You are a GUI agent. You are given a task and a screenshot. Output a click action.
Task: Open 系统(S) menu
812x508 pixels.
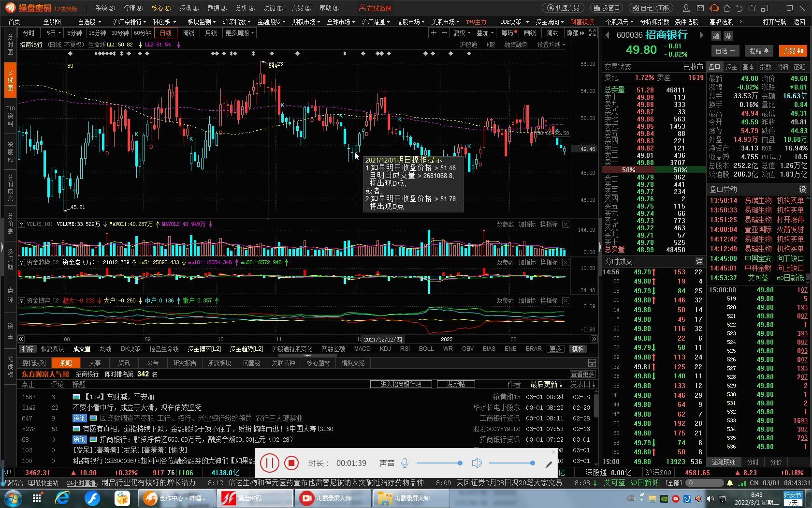105,8
